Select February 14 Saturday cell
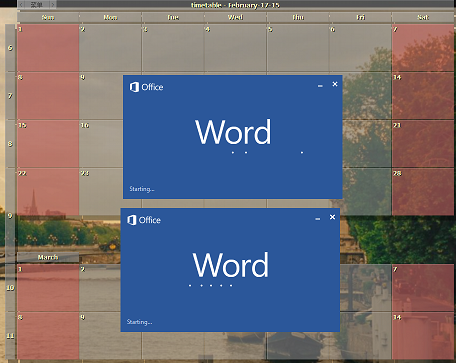Image resolution: width=456 pixels, height=363 pixels. (x=423, y=96)
